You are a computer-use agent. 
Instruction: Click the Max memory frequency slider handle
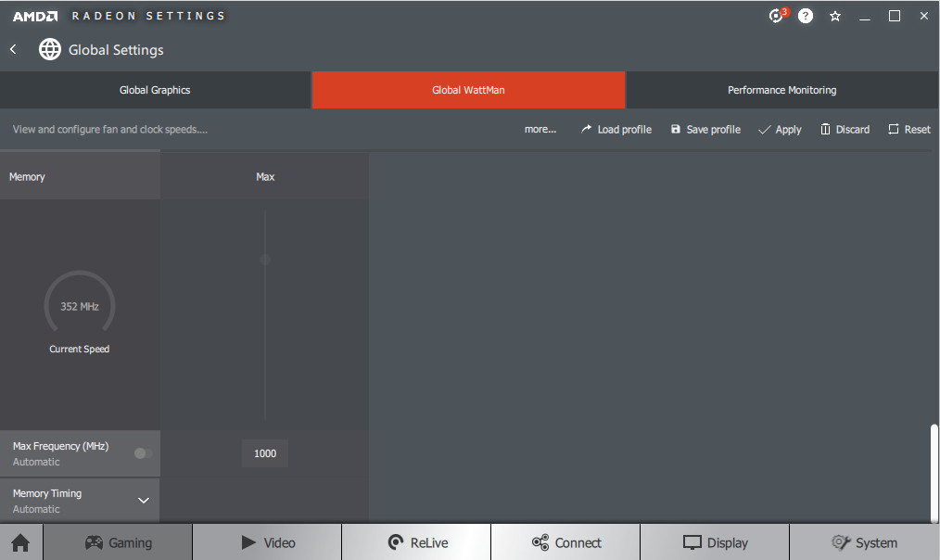[x=265, y=260]
